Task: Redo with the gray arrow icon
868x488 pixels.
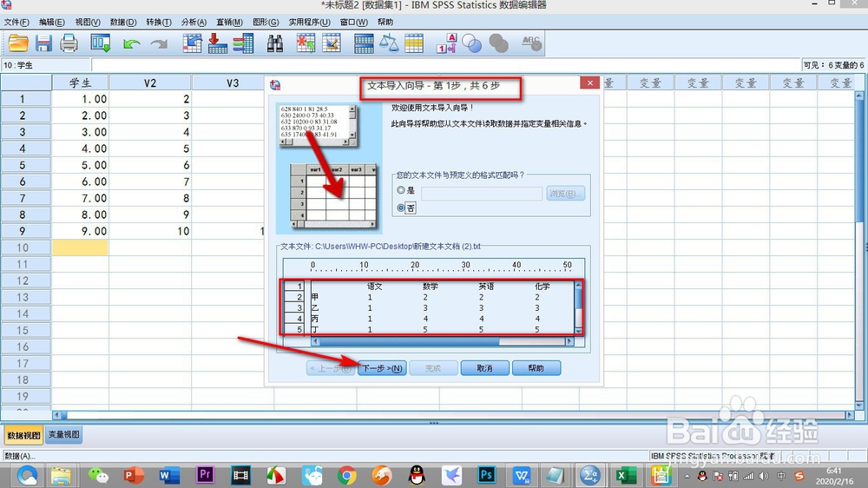Action: (x=159, y=43)
